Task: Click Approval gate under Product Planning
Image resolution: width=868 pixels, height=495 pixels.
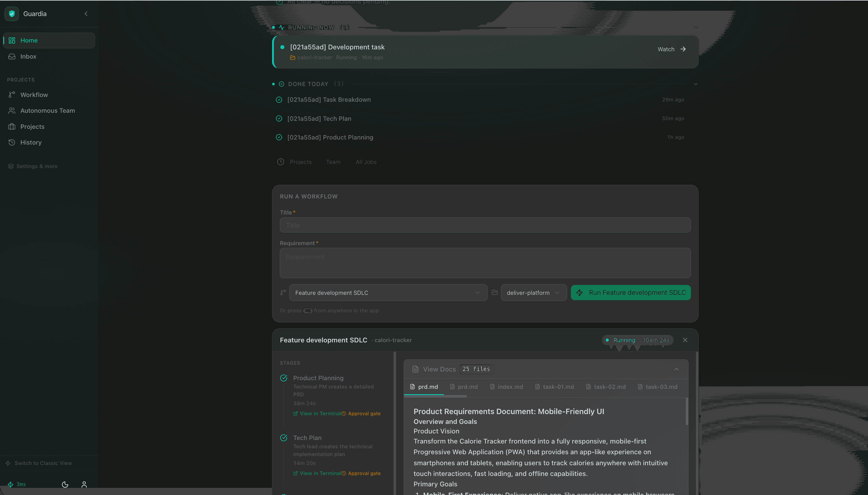Action: (361, 413)
